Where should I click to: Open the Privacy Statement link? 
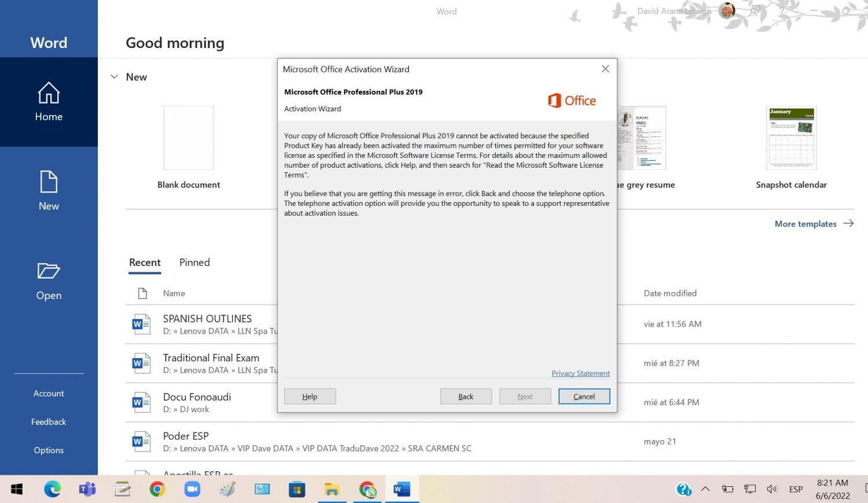(x=580, y=373)
